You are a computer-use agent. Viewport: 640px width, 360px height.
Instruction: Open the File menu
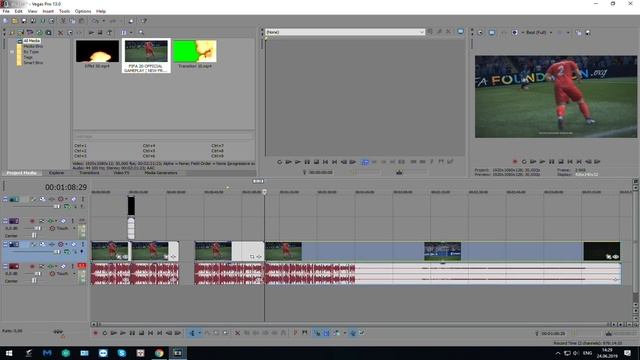tap(6, 11)
